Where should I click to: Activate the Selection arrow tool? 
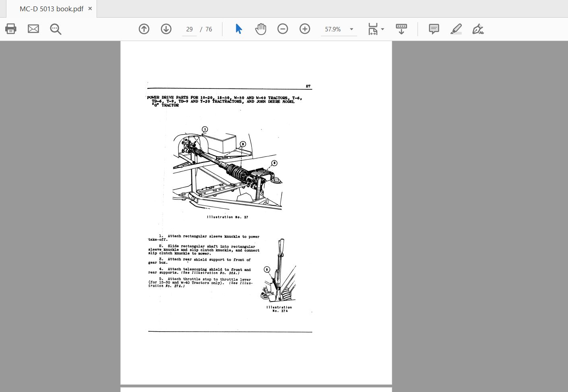tap(239, 29)
